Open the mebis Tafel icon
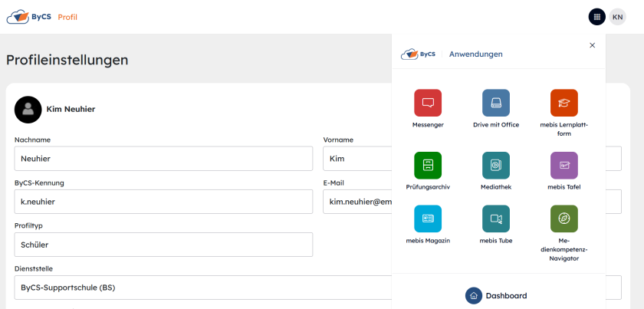Viewport: 644px width, 309px height. [x=564, y=166]
